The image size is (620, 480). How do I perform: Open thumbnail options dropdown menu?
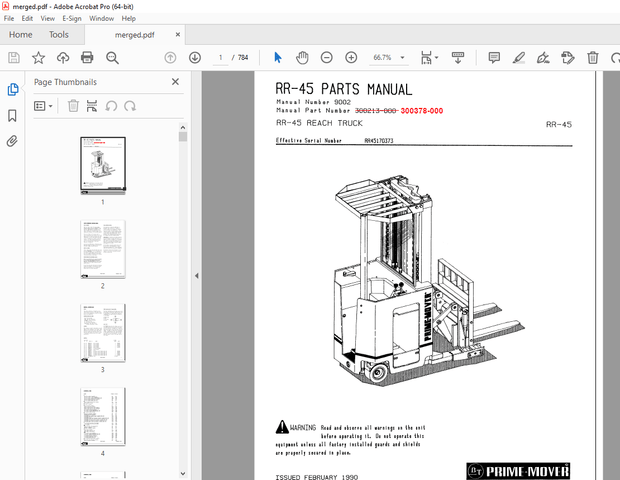tap(43, 106)
